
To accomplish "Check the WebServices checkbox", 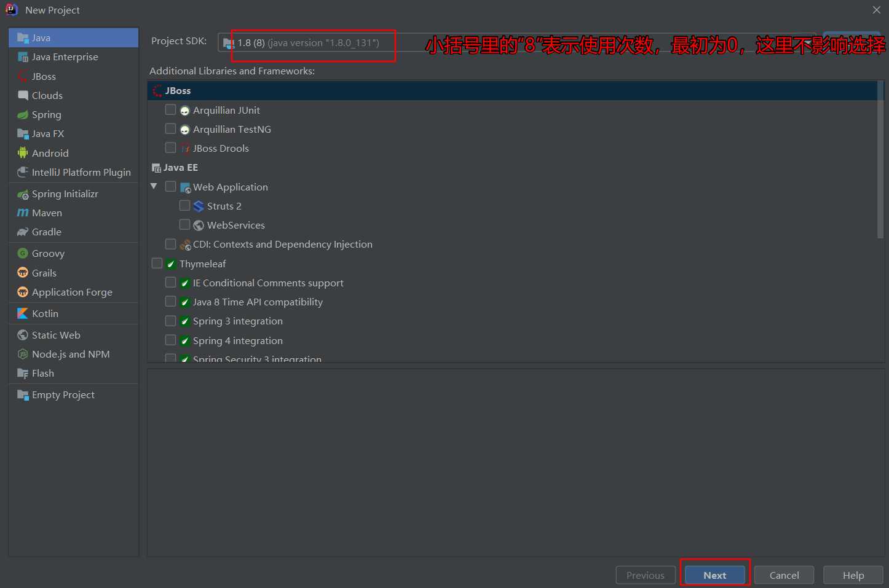I will [184, 224].
